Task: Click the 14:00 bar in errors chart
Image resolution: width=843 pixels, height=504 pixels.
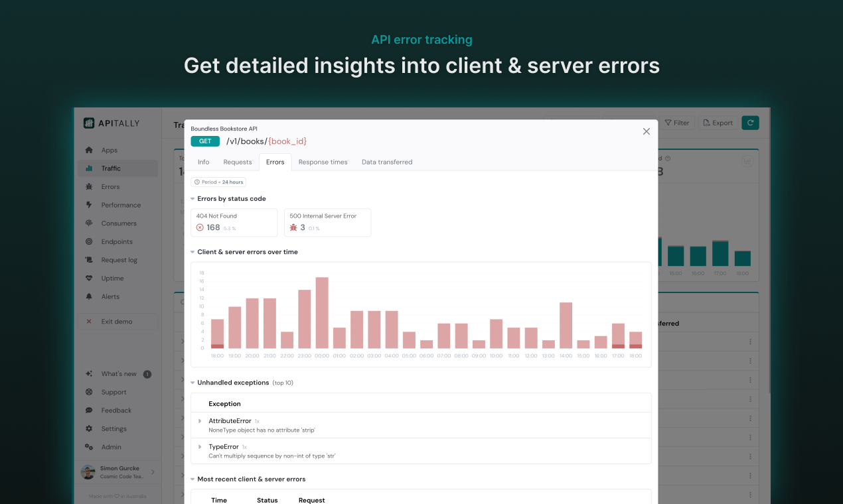Action: pos(566,326)
